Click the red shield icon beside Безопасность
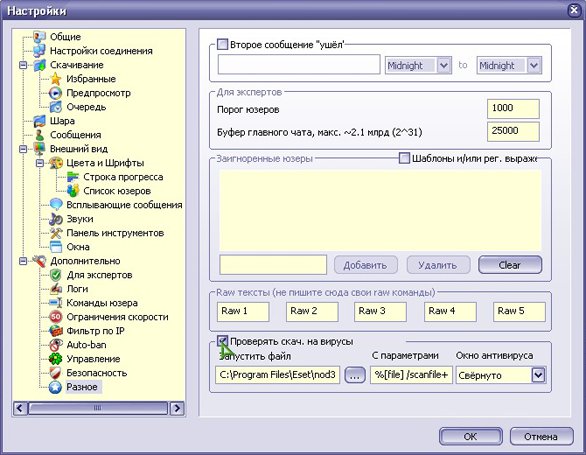The image size is (586, 455). (x=55, y=373)
